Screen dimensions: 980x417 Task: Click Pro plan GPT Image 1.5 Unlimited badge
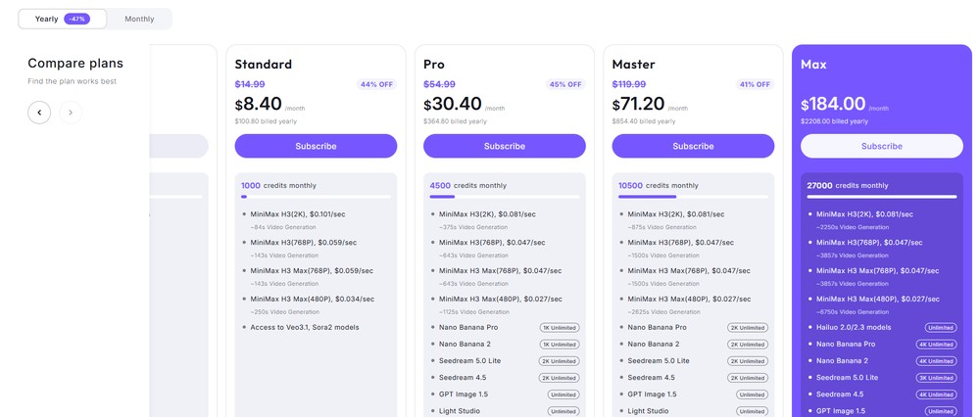[x=563, y=394]
